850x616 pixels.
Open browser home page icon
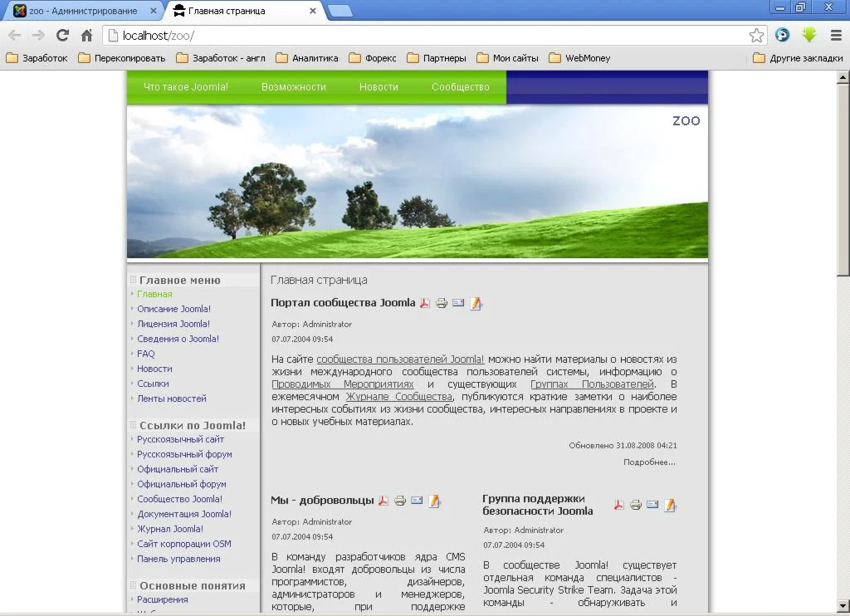(x=86, y=35)
